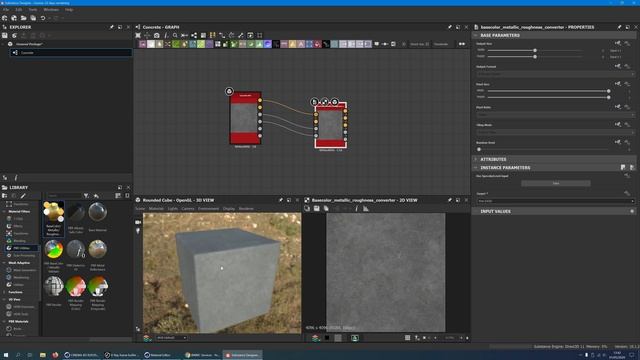Expand the Input Values section
640x360 pixels.
(x=476, y=211)
